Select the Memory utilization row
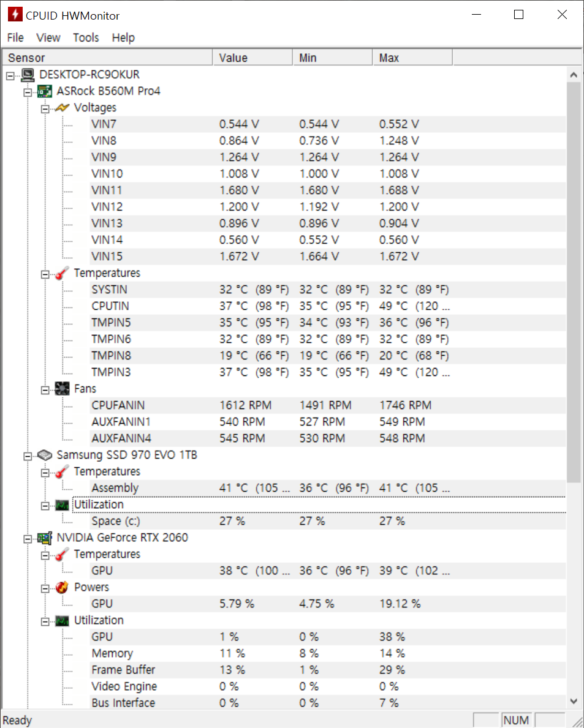The width and height of the screenshot is (584, 728). pos(327,653)
